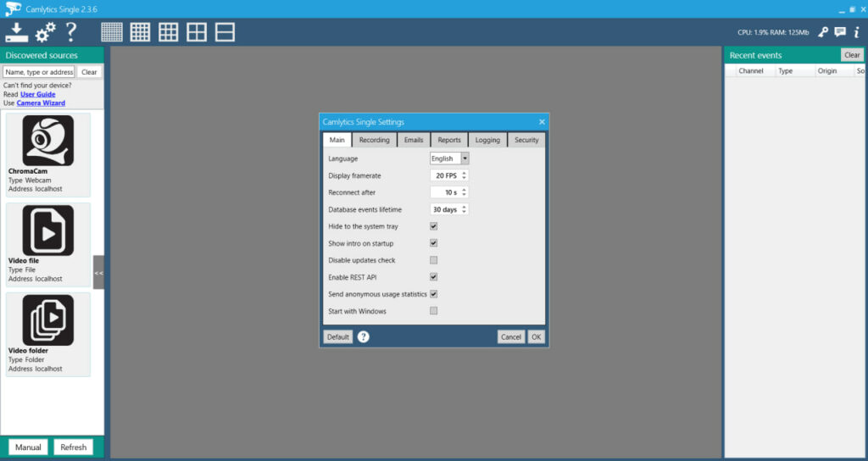Switch to the Recording tab
The width and height of the screenshot is (868, 461).
(374, 140)
